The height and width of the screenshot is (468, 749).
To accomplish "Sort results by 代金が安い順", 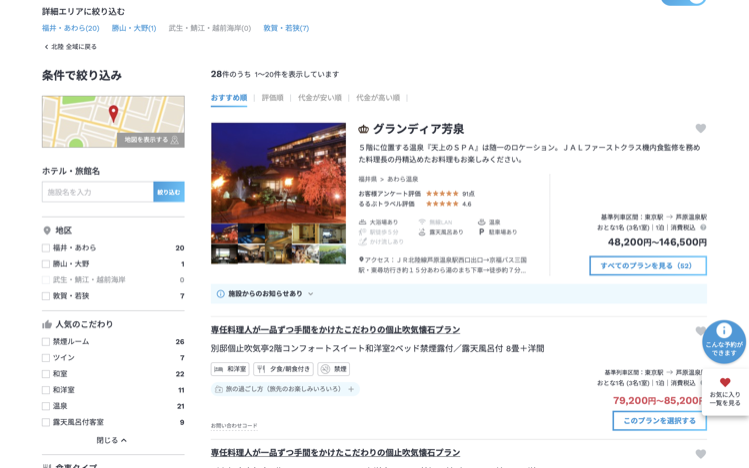I will coord(319,98).
